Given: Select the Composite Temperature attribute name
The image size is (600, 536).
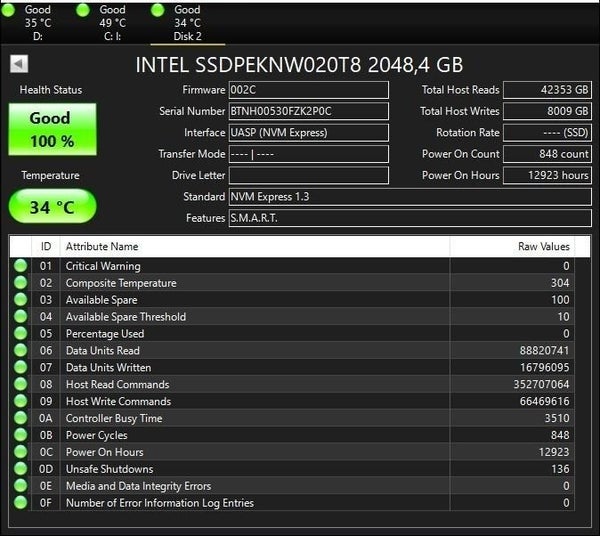Looking at the screenshot, I should coord(121,283).
